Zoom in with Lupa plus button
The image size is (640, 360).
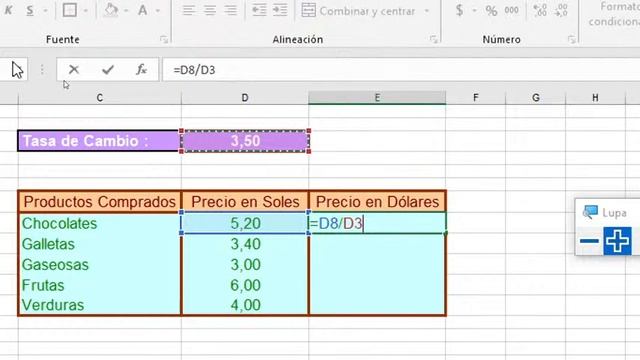pyautogui.click(x=618, y=241)
